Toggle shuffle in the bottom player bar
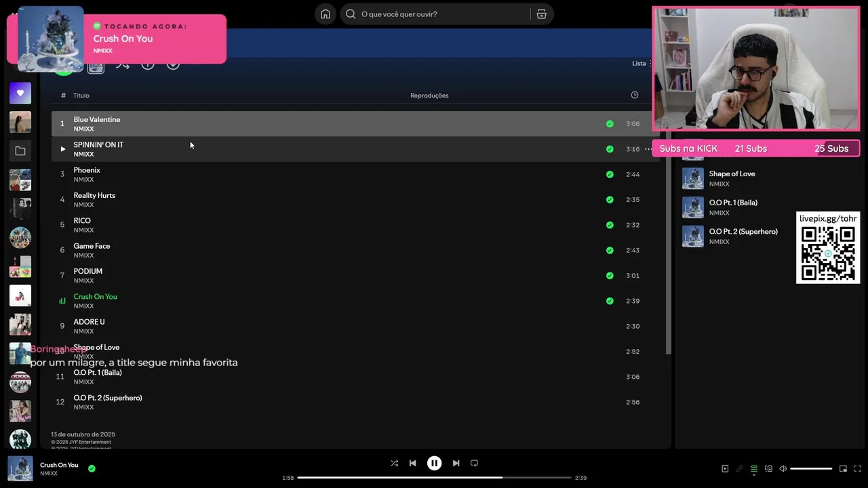868x488 pixels. (x=394, y=463)
